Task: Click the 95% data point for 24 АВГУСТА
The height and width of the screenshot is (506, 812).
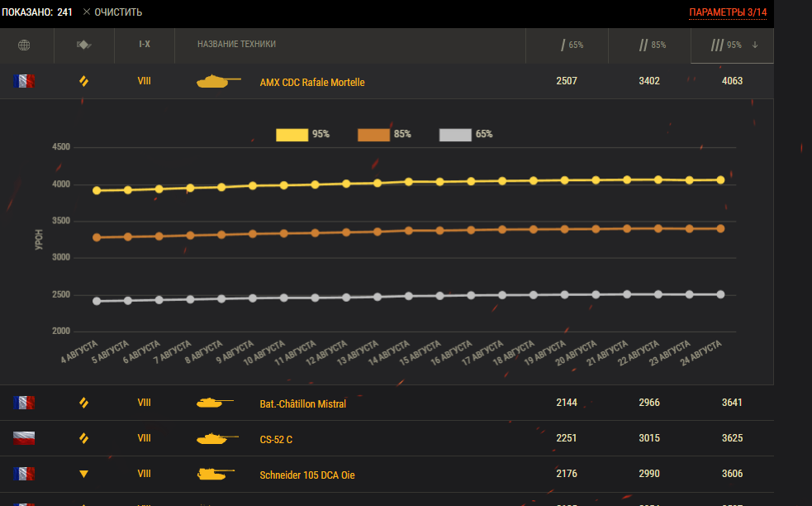Action: click(720, 180)
